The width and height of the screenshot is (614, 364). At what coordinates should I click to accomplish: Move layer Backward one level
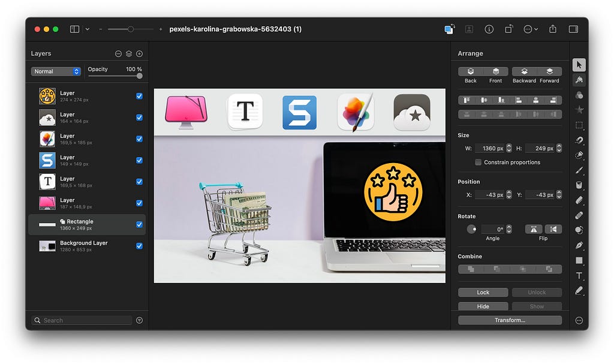[524, 72]
